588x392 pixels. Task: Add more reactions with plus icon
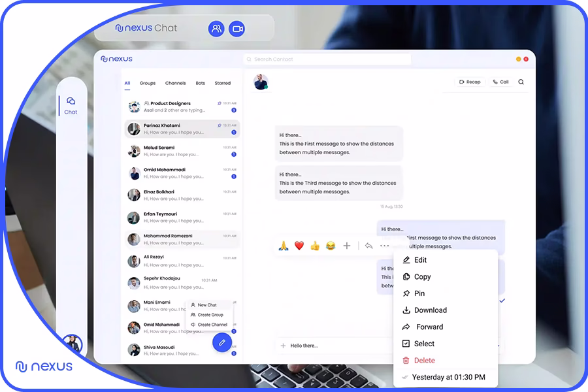pos(347,246)
